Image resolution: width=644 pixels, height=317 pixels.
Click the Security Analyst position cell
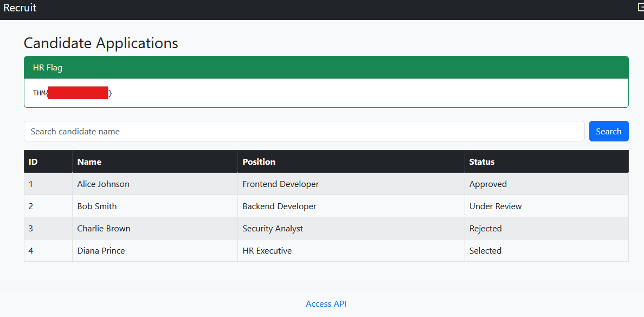pos(351,228)
